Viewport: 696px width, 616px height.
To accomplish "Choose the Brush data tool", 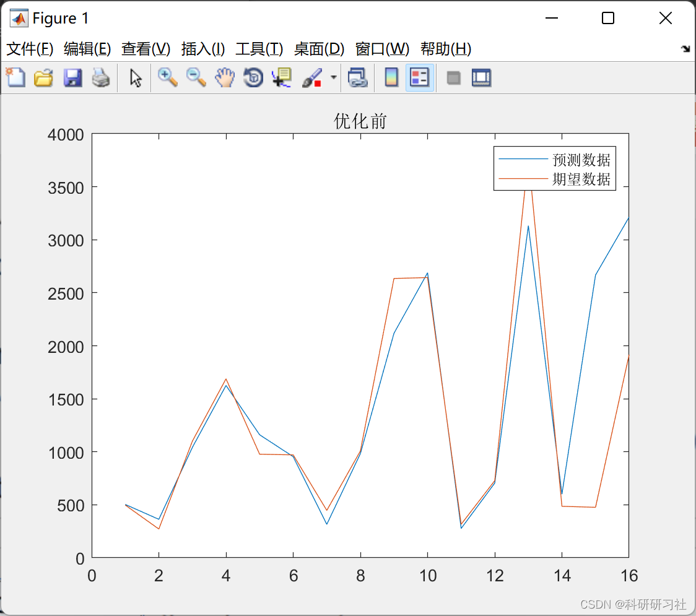I will point(311,77).
